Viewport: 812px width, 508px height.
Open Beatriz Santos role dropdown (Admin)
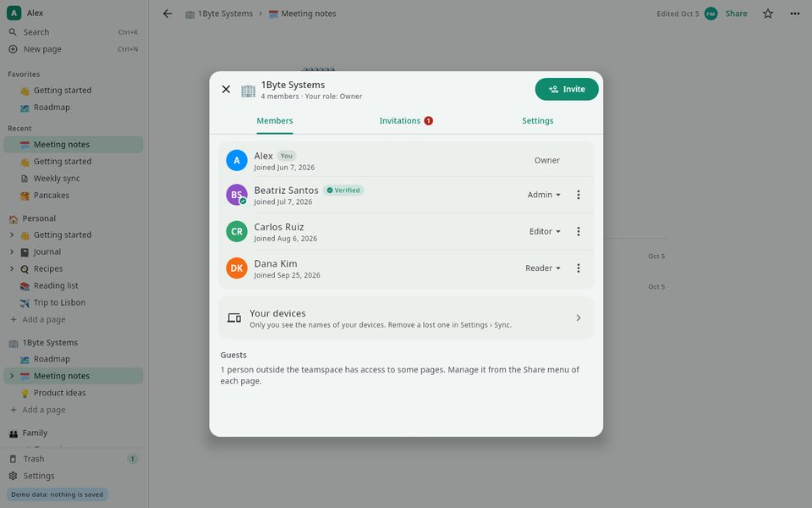coord(544,195)
